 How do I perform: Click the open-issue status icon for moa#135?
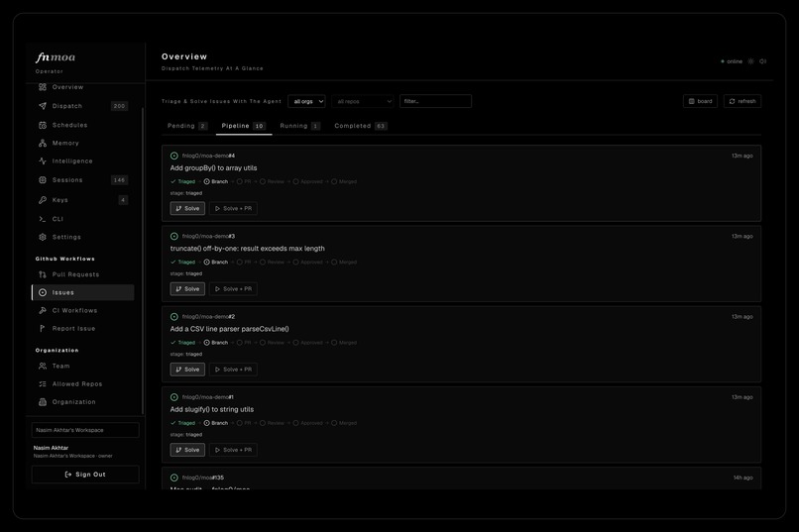coord(174,478)
